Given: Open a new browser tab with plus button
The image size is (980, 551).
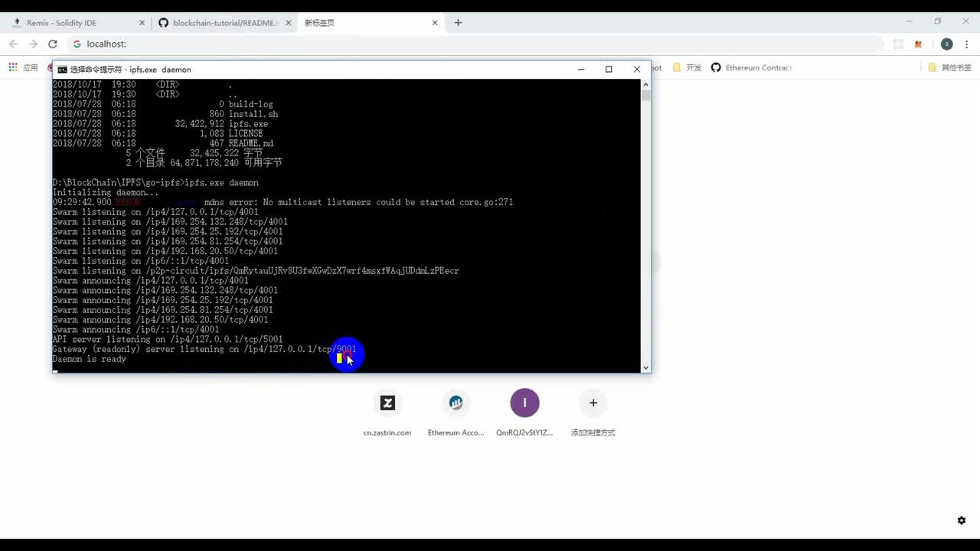Looking at the screenshot, I should pyautogui.click(x=458, y=23).
